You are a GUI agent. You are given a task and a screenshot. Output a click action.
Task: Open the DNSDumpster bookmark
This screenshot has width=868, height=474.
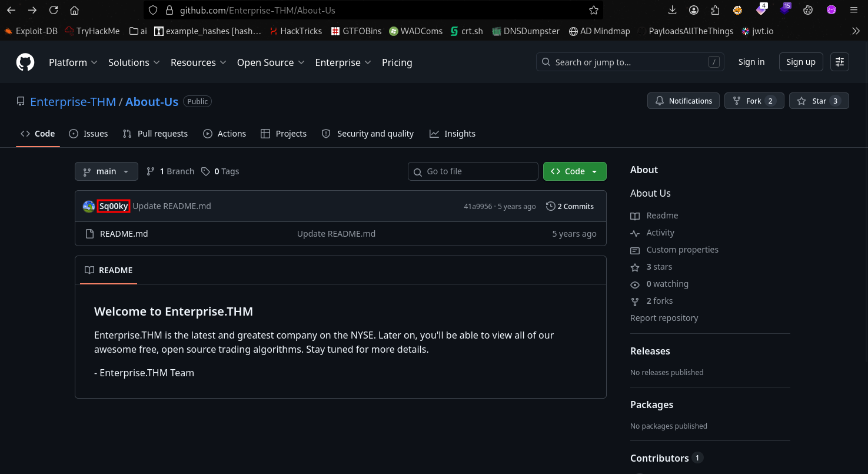[526, 31]
